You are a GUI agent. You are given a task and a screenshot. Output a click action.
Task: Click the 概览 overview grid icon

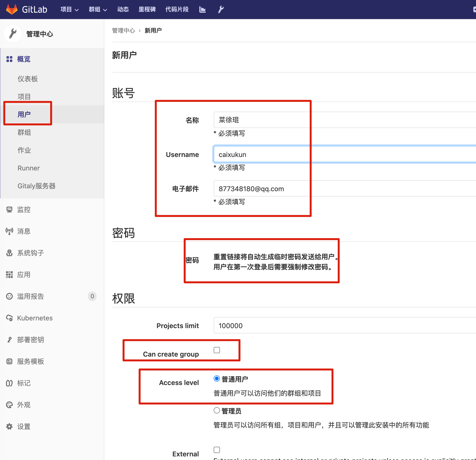(9, 59)
